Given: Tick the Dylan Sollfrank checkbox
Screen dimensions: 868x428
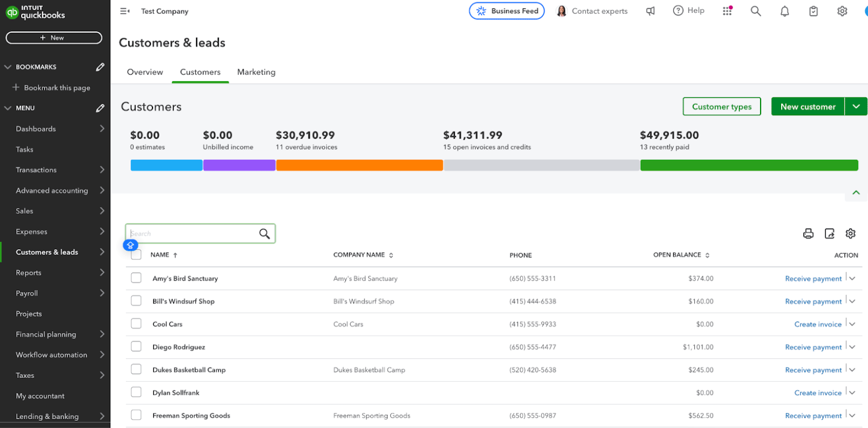Looking at the screenshot, I should (136, 392).
